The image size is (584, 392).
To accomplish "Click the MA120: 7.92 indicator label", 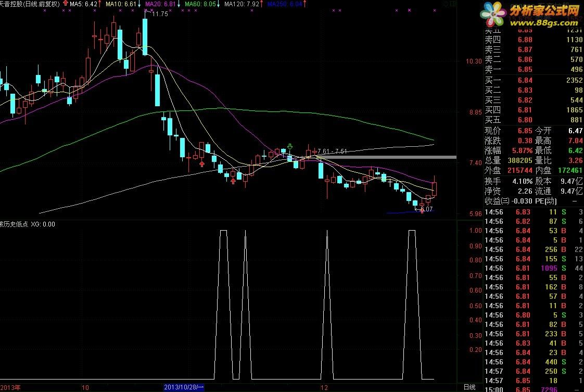I will tap(242, 4).
